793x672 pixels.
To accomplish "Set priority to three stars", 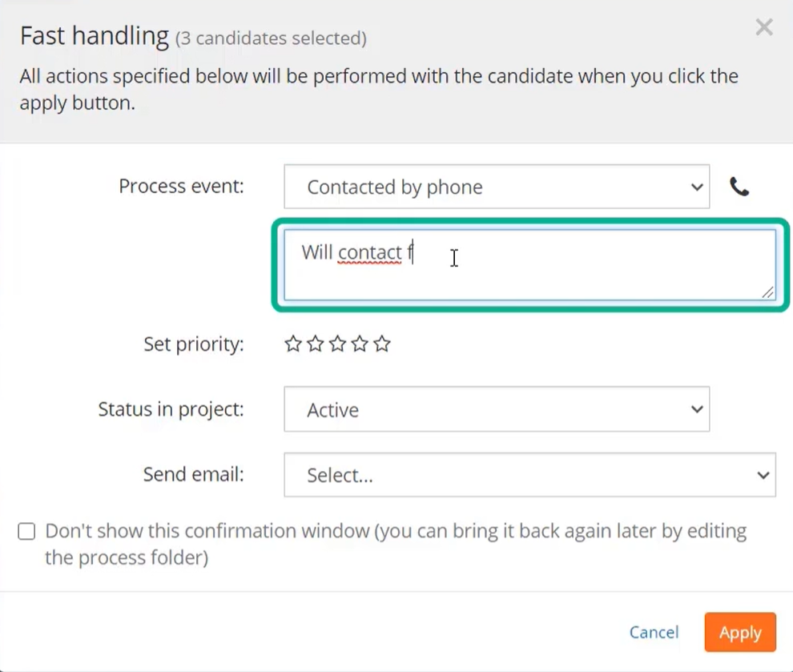I will pos(337,344).
